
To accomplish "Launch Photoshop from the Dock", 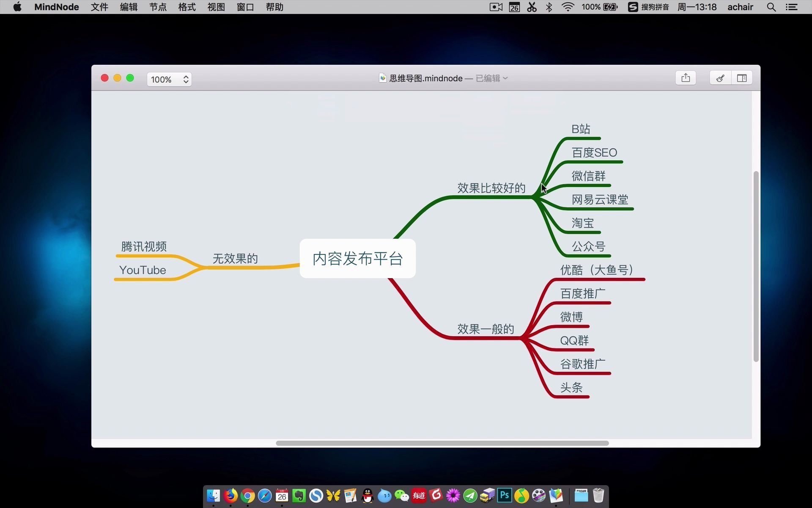I will click(505, 495).
